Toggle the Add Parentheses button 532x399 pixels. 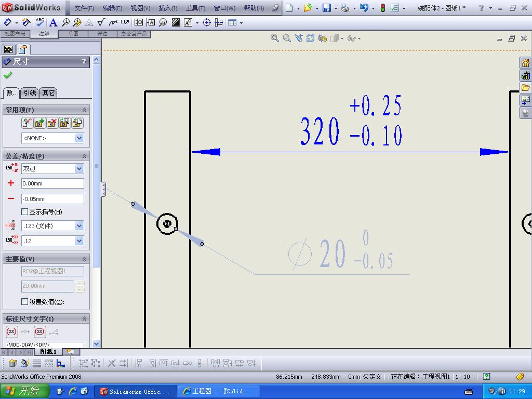coord(12,331)
